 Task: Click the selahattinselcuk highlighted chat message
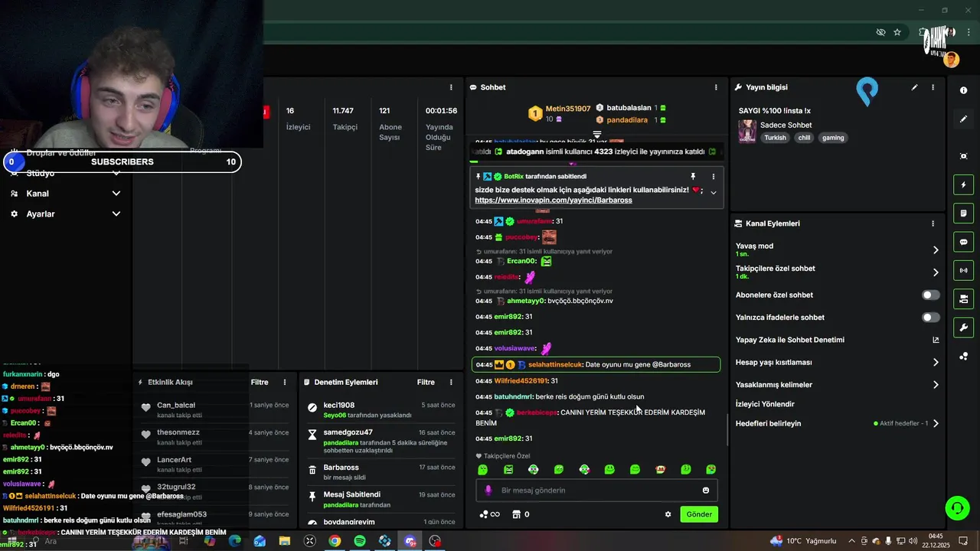point(596,364)
